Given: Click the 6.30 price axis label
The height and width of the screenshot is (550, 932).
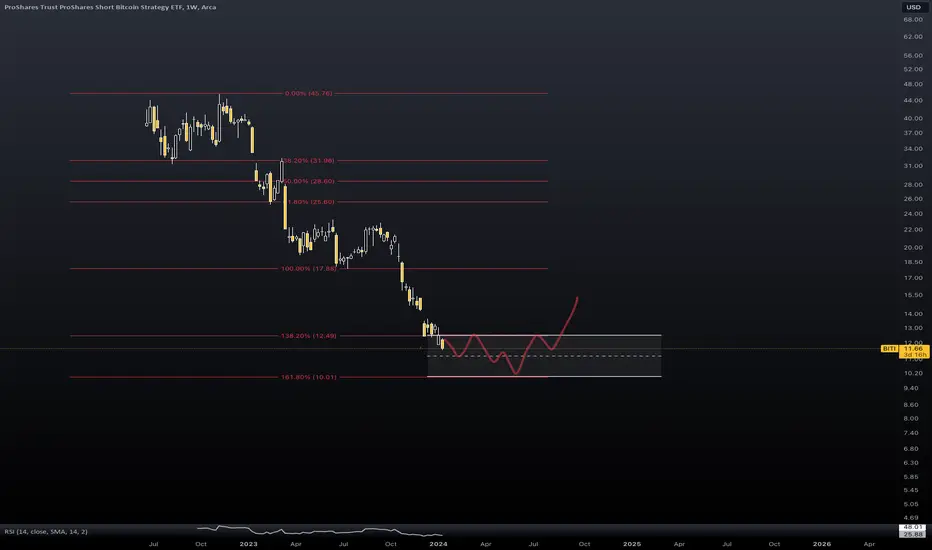Looking at the screenshot, I should click(911, 463).
